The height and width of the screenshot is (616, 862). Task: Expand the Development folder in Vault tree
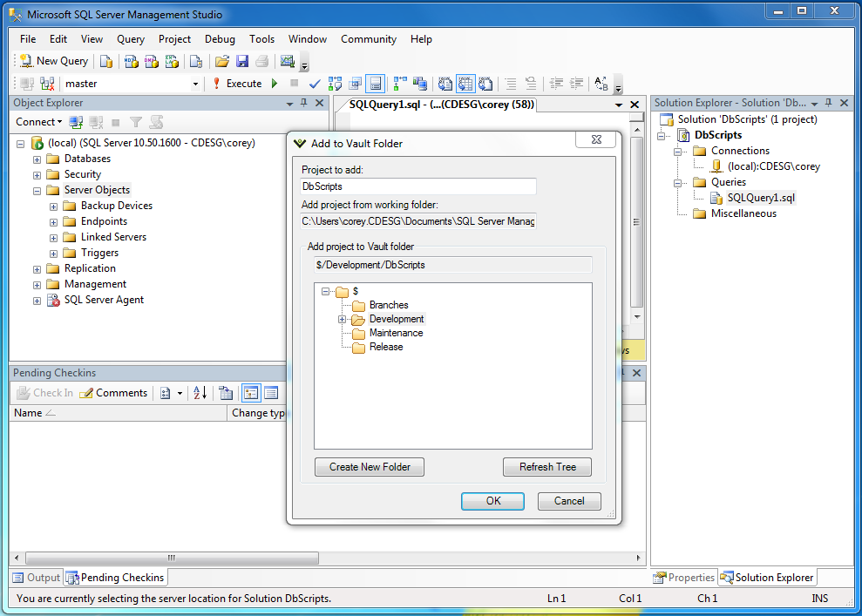click(343, 319)
